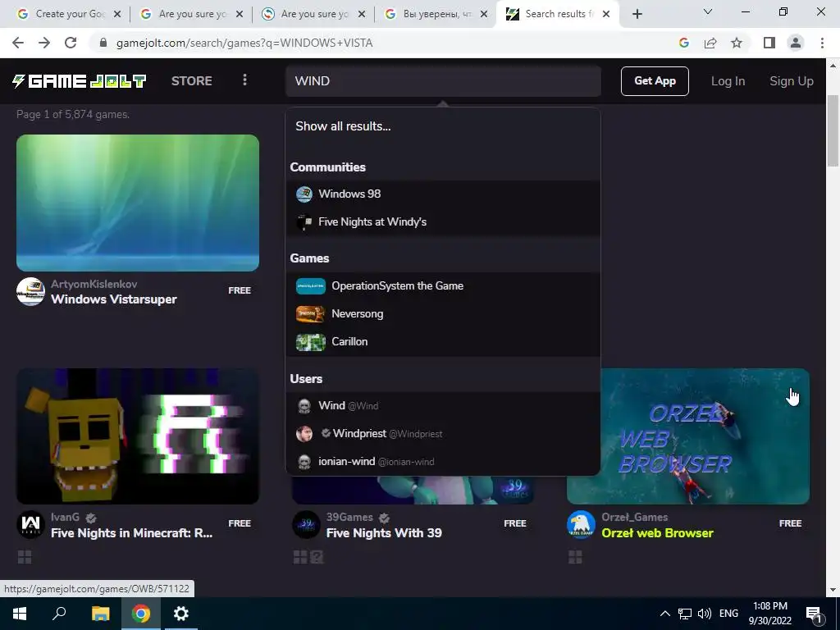The width and height of the screenshot is (840, 630).
Task: Go forward in browser history
Action: 44,43
